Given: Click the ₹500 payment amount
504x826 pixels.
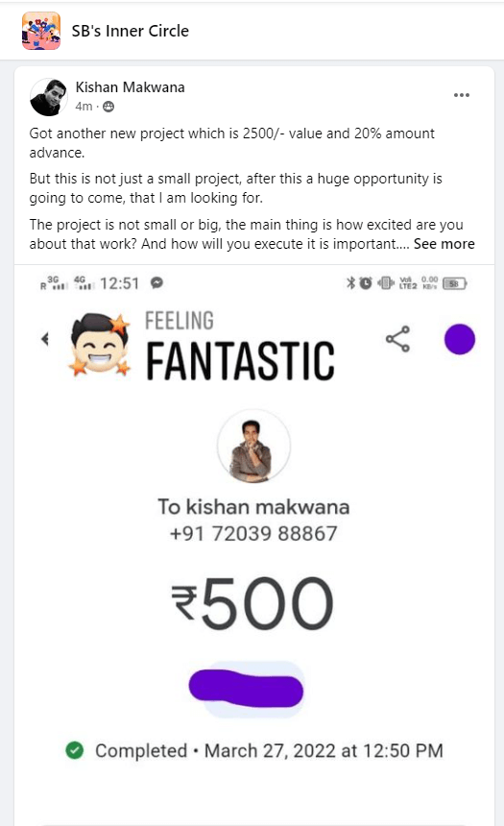Looking at the screenshot, I should point(252,604).
